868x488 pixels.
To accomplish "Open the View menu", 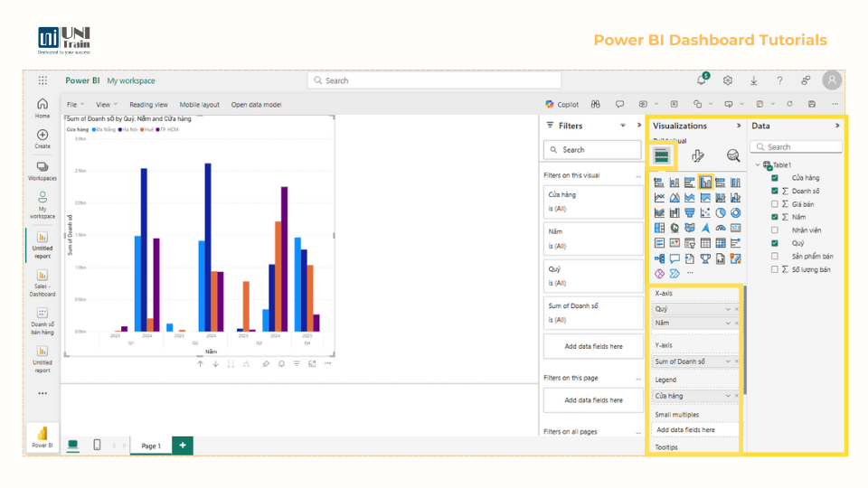I will (107, 105).
